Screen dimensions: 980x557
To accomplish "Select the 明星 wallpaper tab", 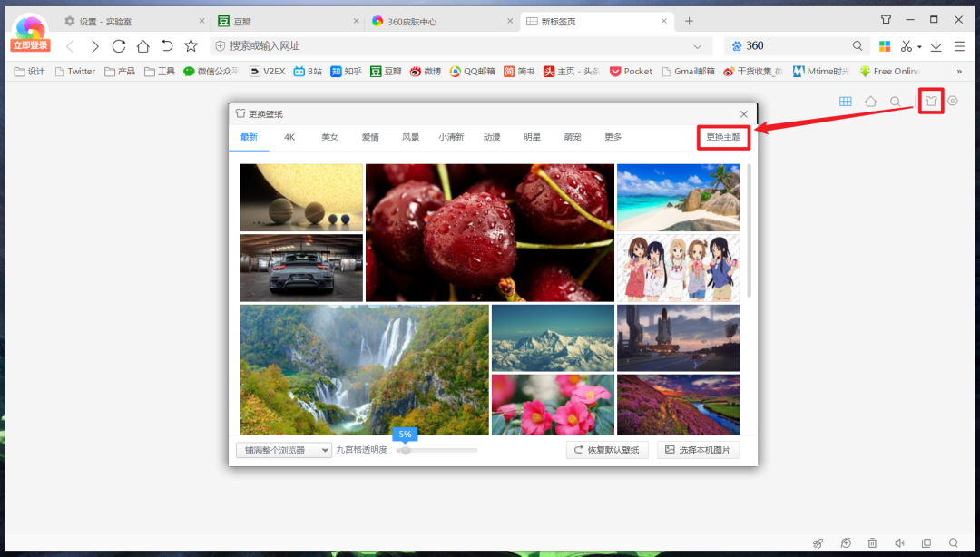I will (532, 137).
